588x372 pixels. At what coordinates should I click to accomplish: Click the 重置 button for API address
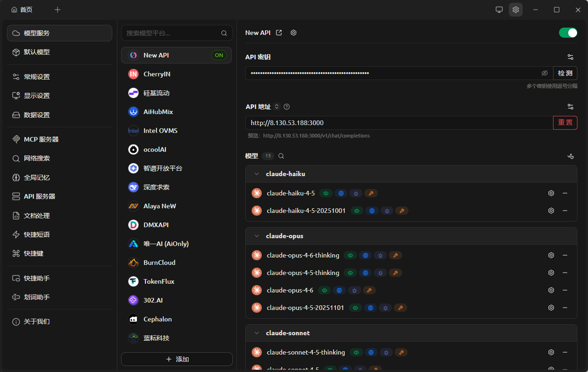click(565, 123)
